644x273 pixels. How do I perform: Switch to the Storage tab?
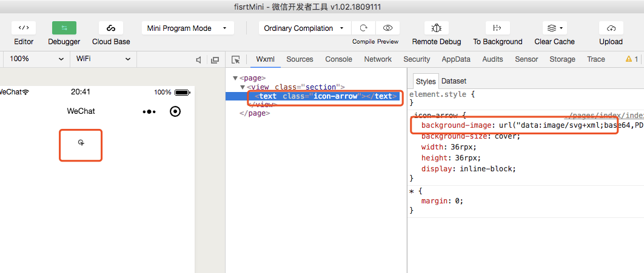coord(562,59)
